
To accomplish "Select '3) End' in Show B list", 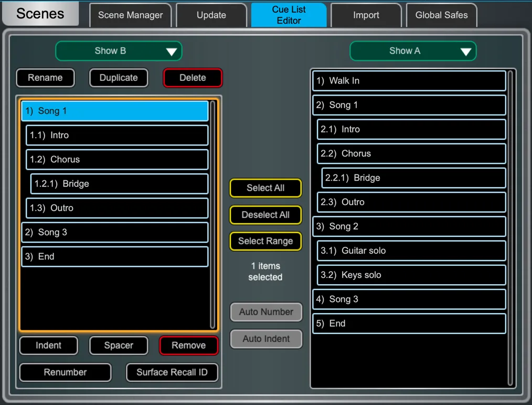I will [115, 256].
